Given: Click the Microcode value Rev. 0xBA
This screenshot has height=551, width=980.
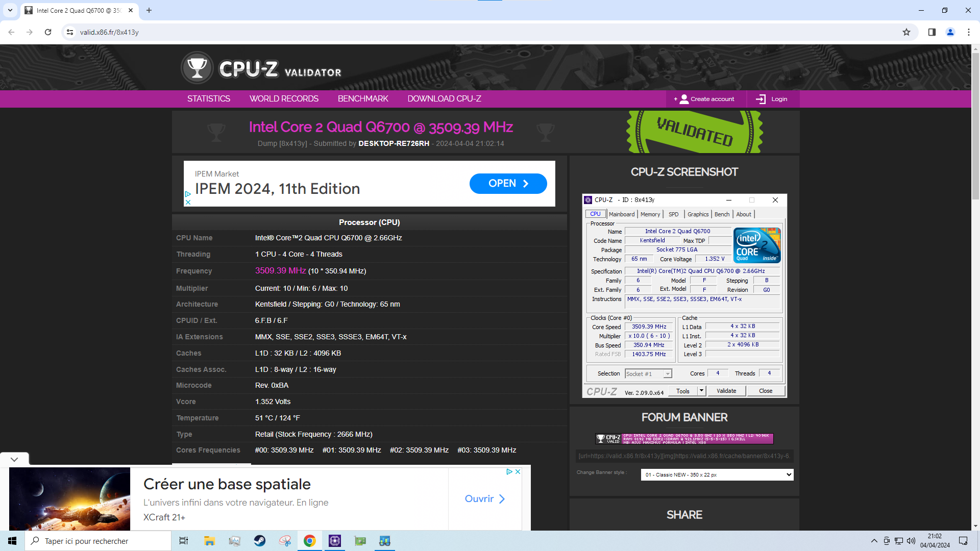Looking at the screenshot, I should [x=272, y=385].
